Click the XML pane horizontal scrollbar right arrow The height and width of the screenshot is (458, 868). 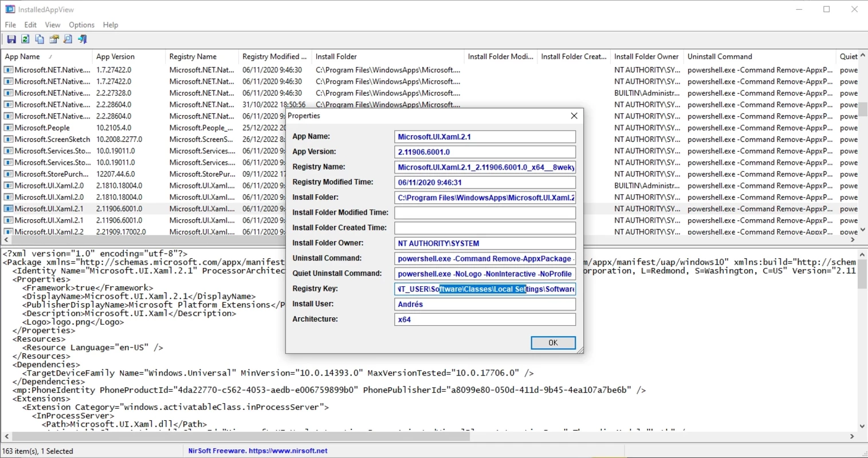pos(853,436)
